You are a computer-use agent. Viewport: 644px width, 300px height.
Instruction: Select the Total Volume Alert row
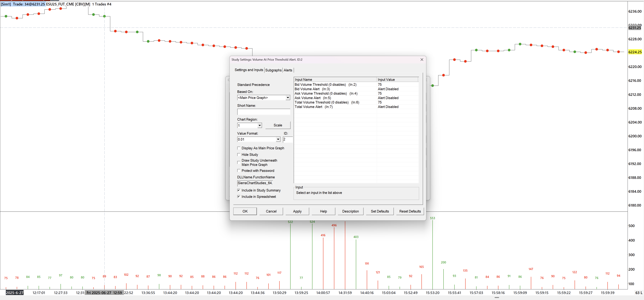tap(313, 107)
